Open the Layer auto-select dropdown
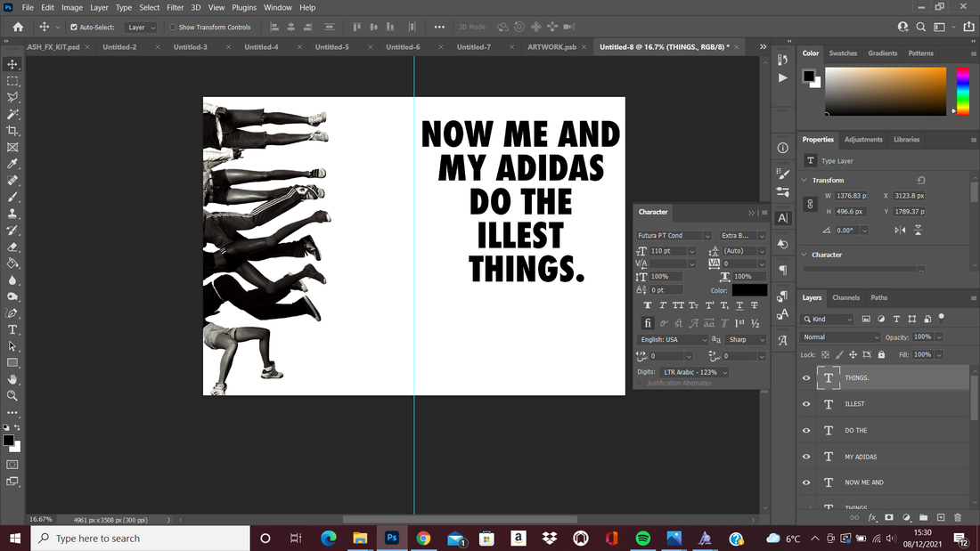Screen dimensions: 980x551 [x=140, y=28]
